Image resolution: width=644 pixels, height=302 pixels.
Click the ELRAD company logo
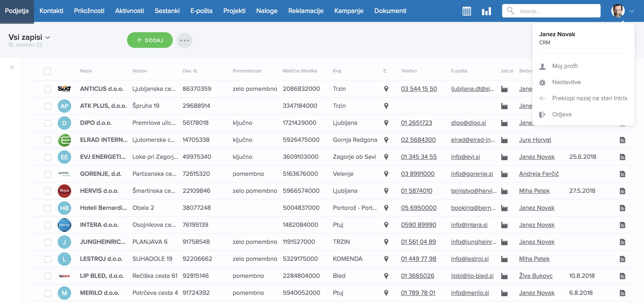pyautogui.click(x=64, y=140)
